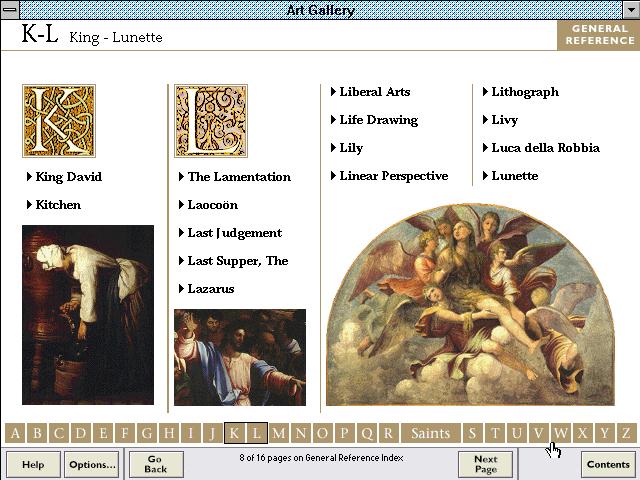The width and height of the screenshot is (640, 480).
Task: Open The Lamentation entry
Action: pos(235,177)
